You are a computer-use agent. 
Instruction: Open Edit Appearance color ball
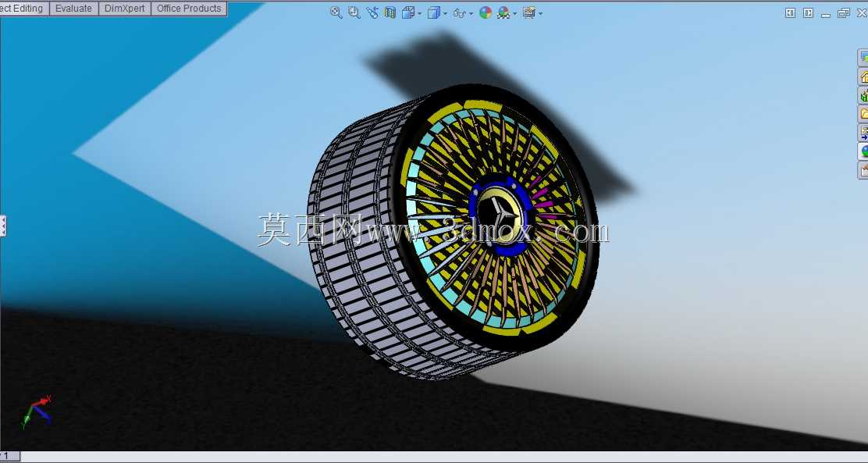486,12
